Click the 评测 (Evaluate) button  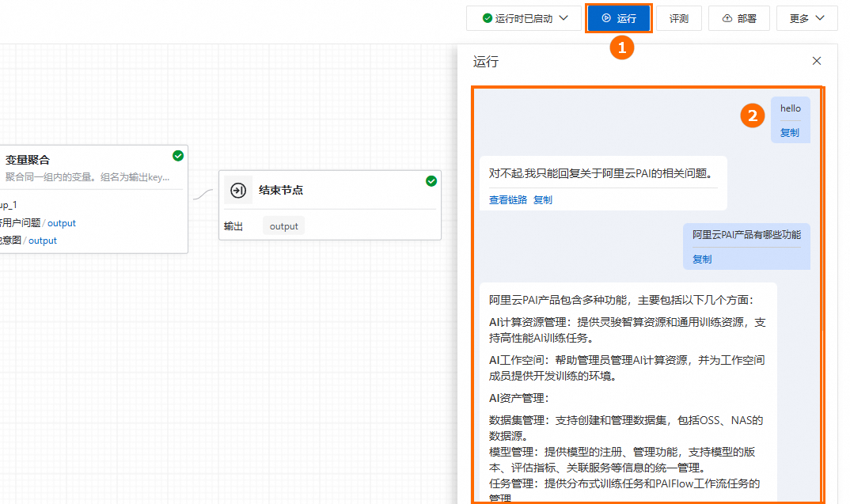click(x=679, y=18)
